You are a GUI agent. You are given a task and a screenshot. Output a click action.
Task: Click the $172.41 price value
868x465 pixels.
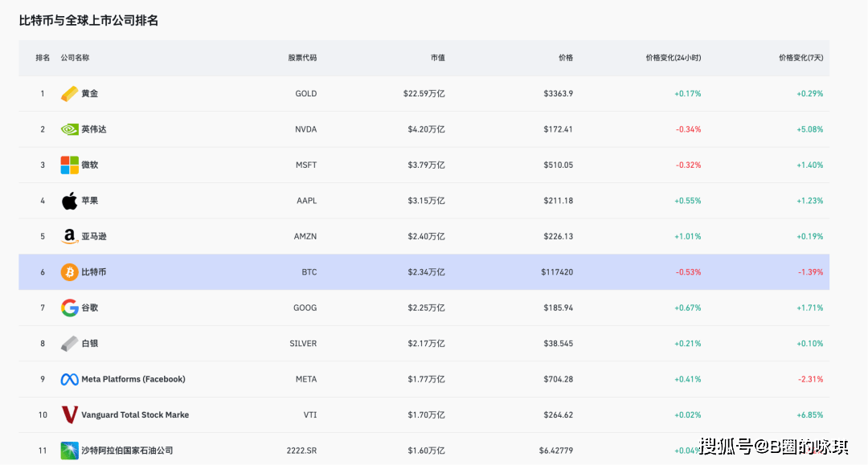pos(558,129)
